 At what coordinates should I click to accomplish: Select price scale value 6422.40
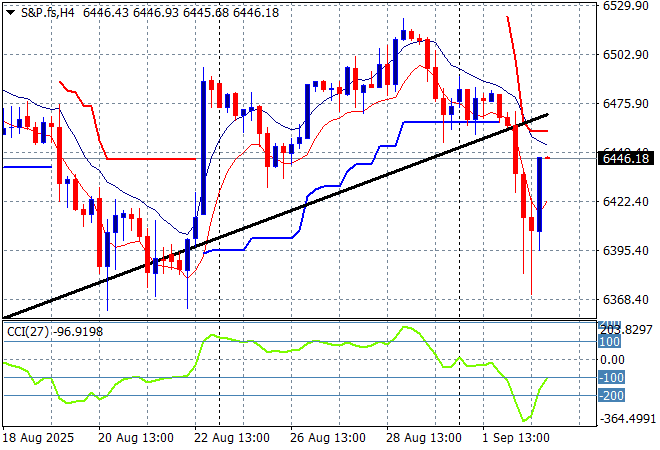tap(626, 202)
